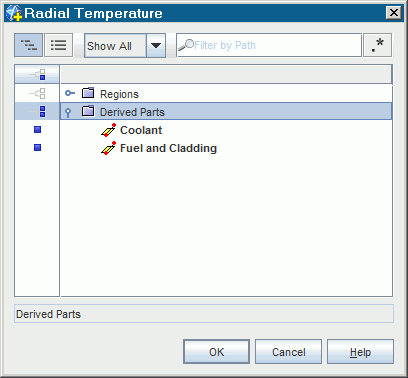Screen dimensions: 408x378
Task: Click the Cancel button
Action: coord(288,352)
